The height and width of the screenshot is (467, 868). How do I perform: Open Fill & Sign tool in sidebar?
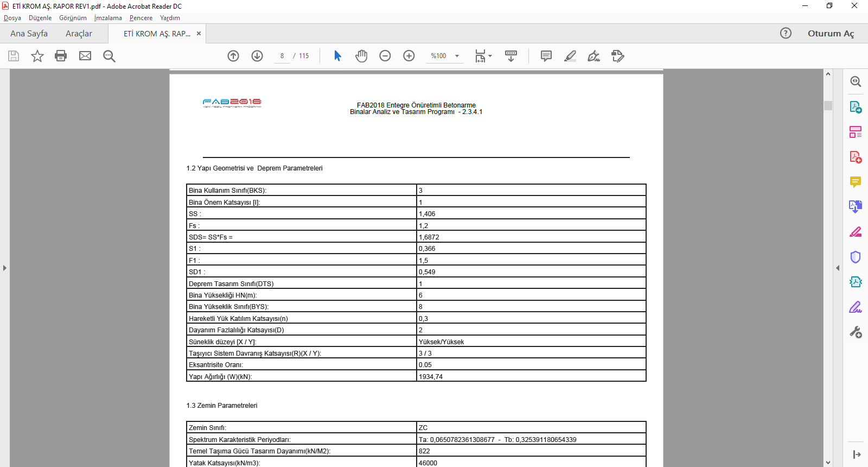pos(856,307)
